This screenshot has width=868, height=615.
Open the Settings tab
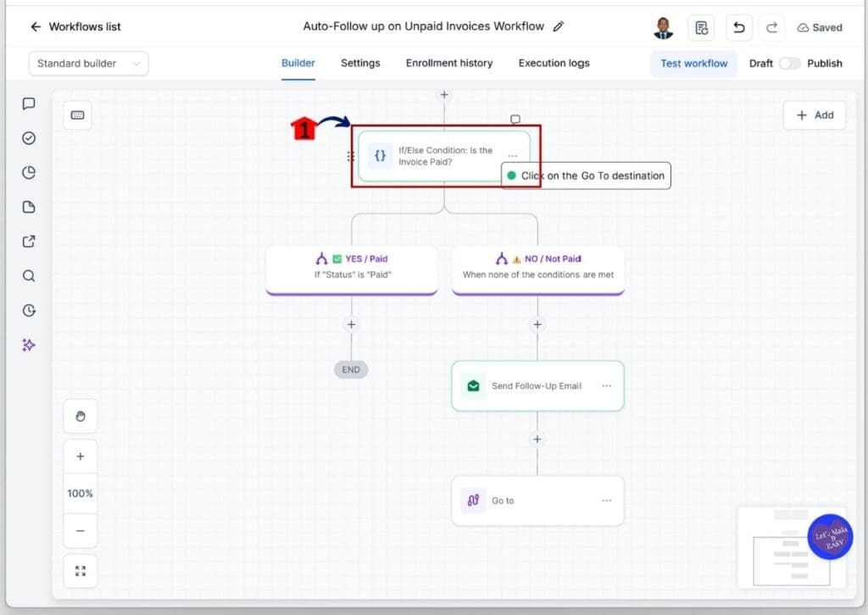(x=360, y=63)
